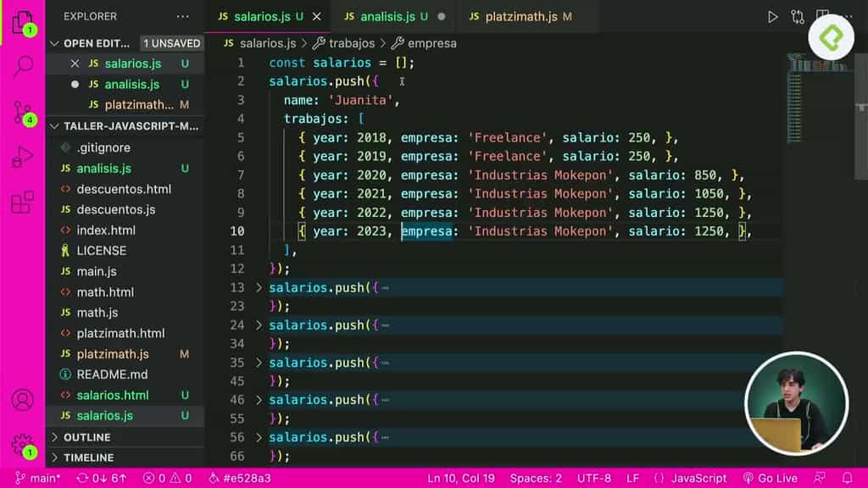
Task: Run the code with the play icon
Action: tap(773, 15)
